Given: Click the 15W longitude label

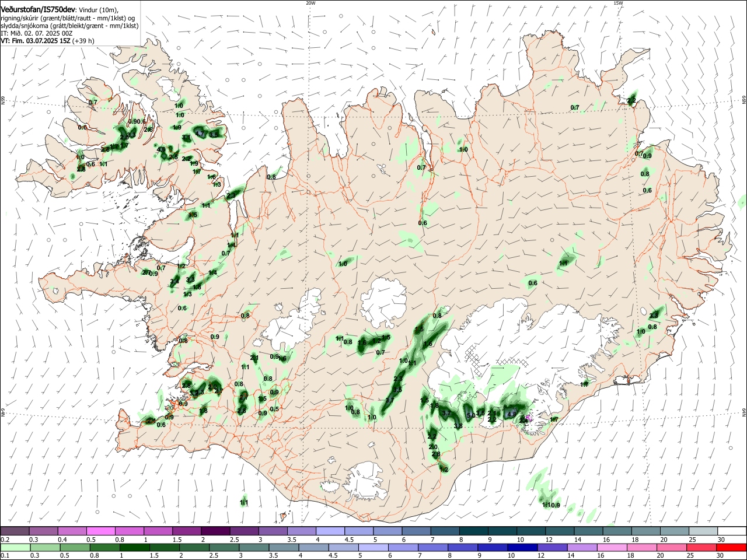Looking at the screenshot, I should pyautogui.click(x=618, y=3).
